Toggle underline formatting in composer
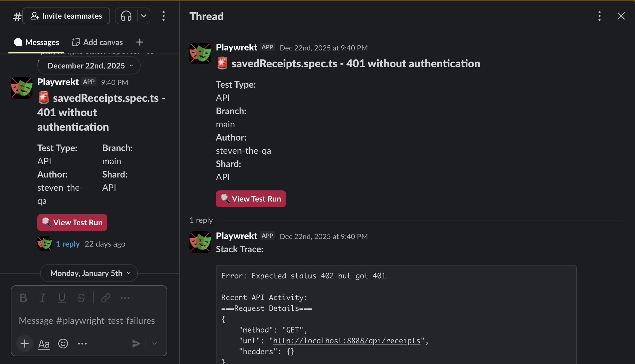 point(62,298)
